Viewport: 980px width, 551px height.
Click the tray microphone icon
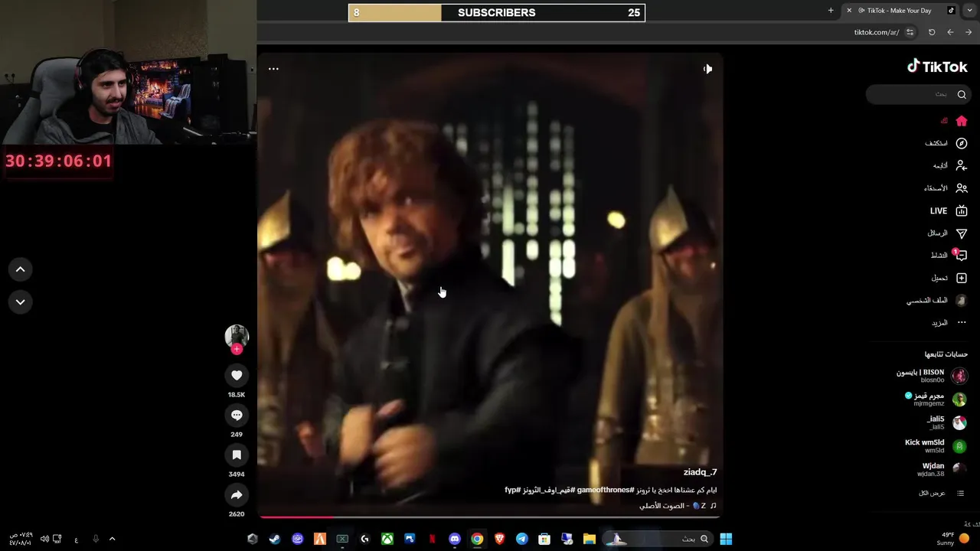click(x=96, y=539)
